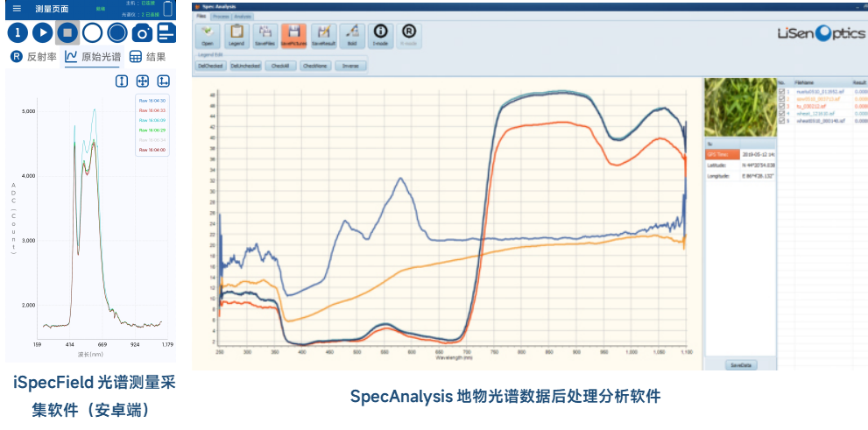Select the GPS Time row

click(x=740, y=154)
